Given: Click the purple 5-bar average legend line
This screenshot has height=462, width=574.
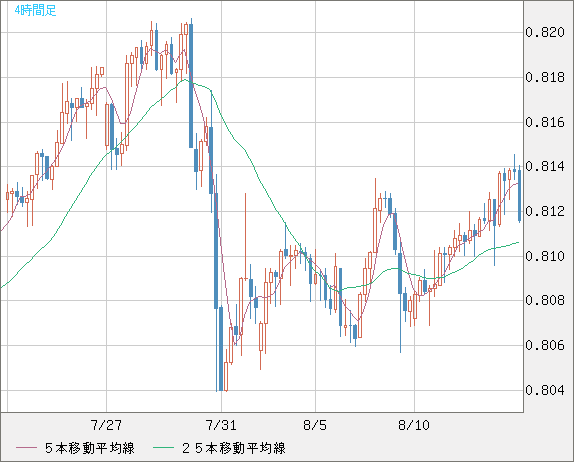Looking at the screenshot, I should click(26, 448).
